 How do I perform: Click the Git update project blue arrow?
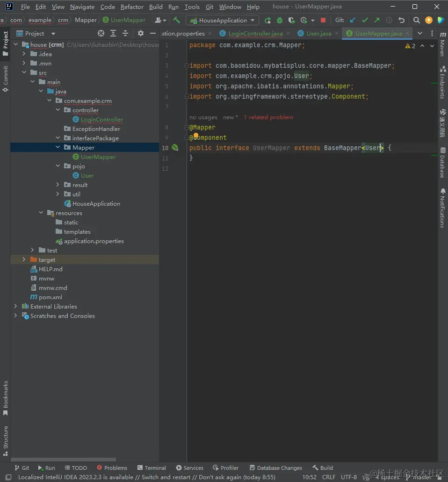pos(353,20)
